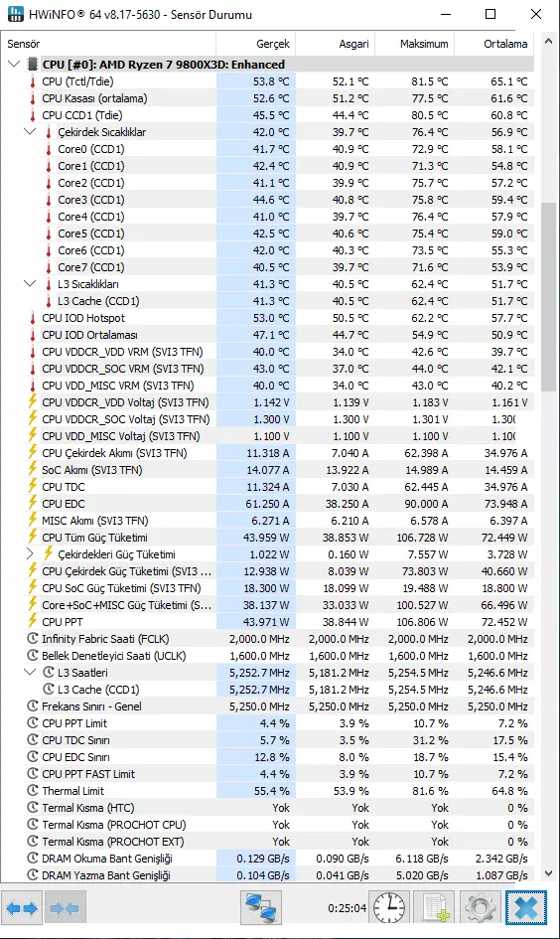Click the scrollbar down arrow

547,873
